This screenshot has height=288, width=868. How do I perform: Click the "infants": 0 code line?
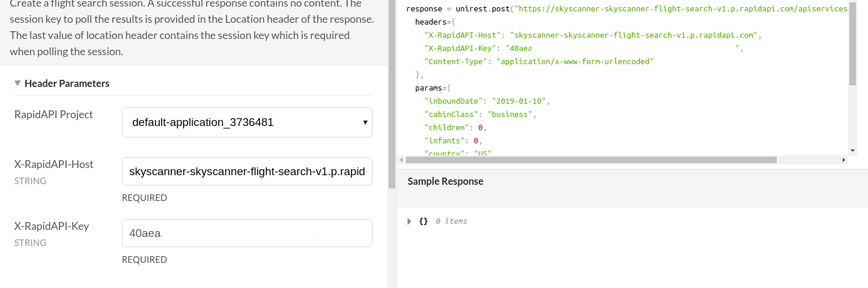click(454, 140)
